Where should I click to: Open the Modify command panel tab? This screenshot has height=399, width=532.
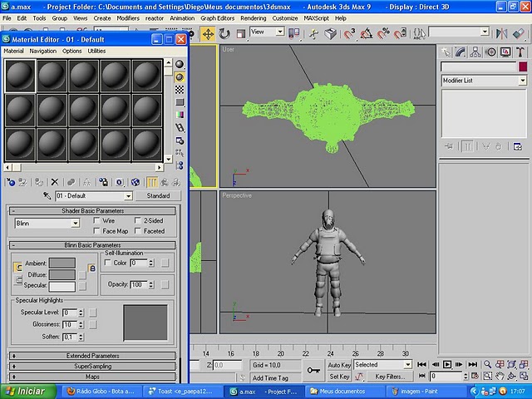(x=461, y=52)
